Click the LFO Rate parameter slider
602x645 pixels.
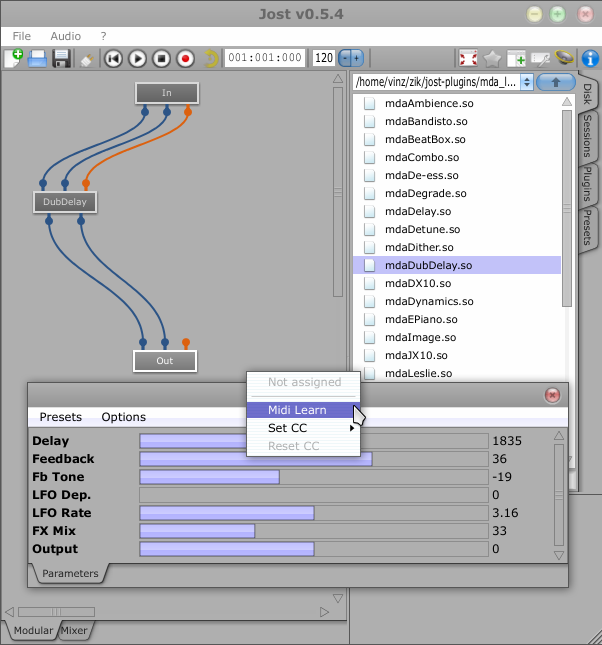(x=314, y=513)
